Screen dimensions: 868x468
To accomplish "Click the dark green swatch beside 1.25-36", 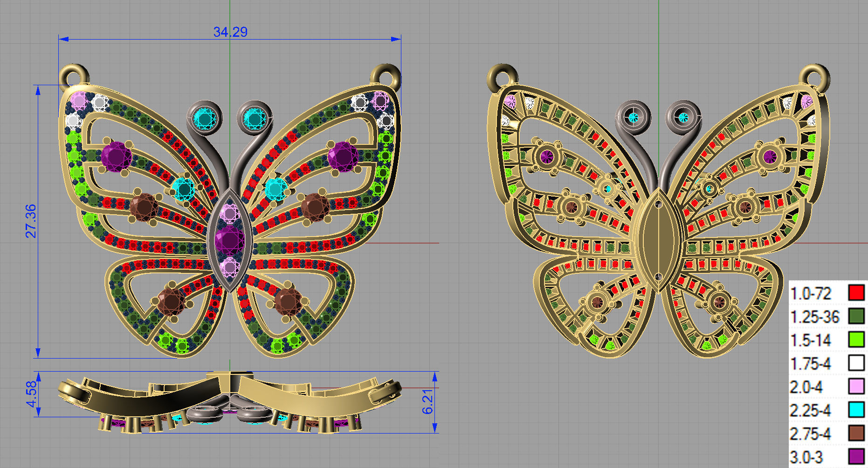I will coord(856,316).
